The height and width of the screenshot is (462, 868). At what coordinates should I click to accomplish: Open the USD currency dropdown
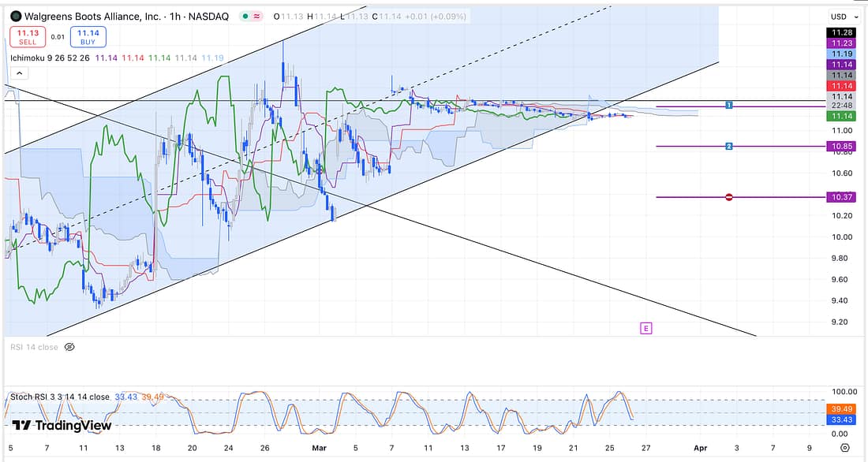(x=844, y=17)
